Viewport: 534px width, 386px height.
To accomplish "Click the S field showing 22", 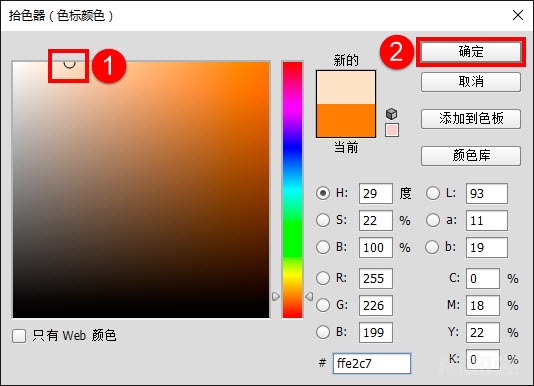I will 376,220.
